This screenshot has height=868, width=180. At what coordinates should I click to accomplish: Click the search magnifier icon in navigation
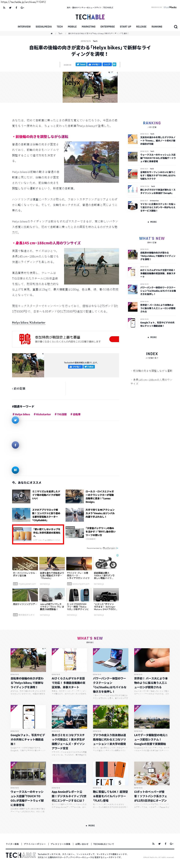coord(176,27)
